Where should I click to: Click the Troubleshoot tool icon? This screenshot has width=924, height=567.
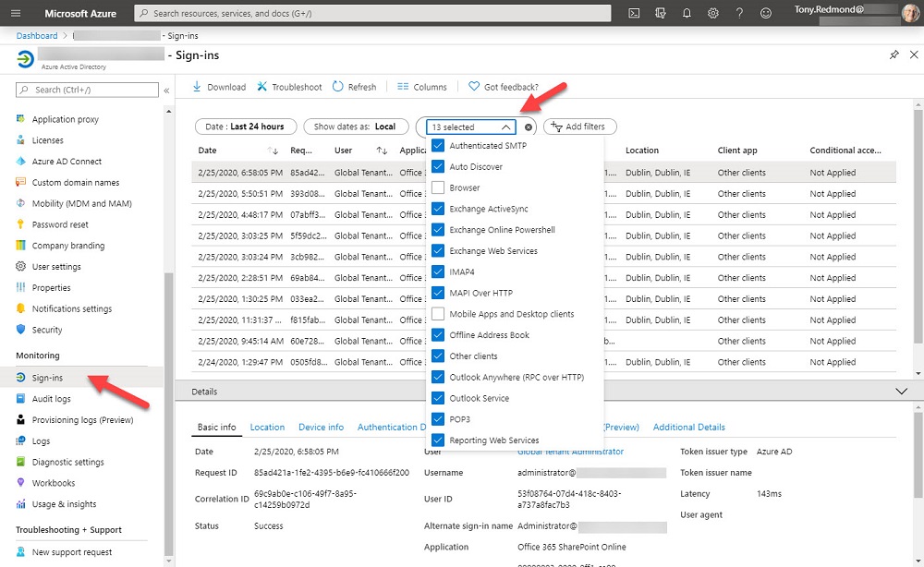[x=261, y=87]
